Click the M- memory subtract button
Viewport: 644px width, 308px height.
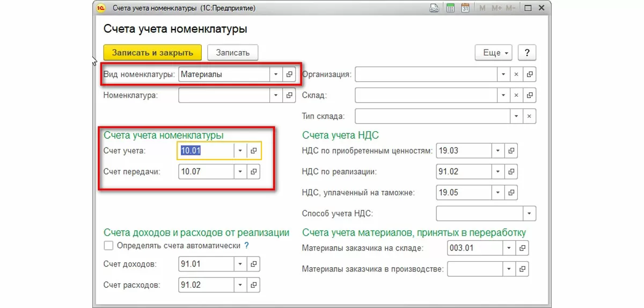(x=510, y=8)
